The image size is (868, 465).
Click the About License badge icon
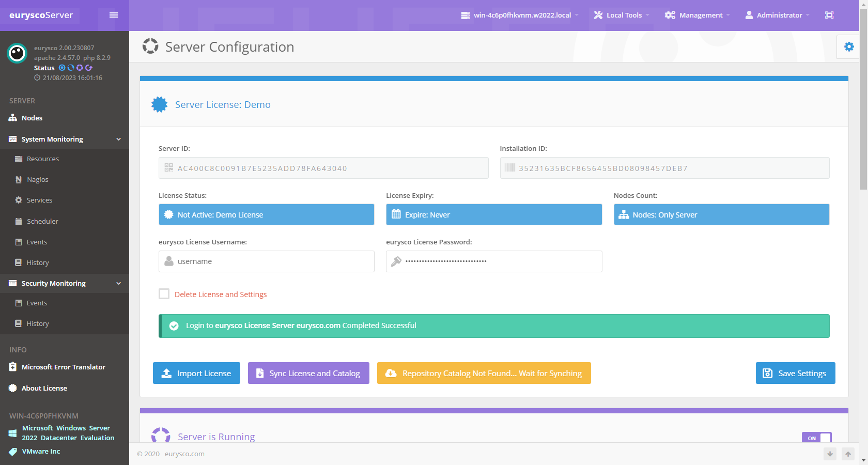pos(13,388)
